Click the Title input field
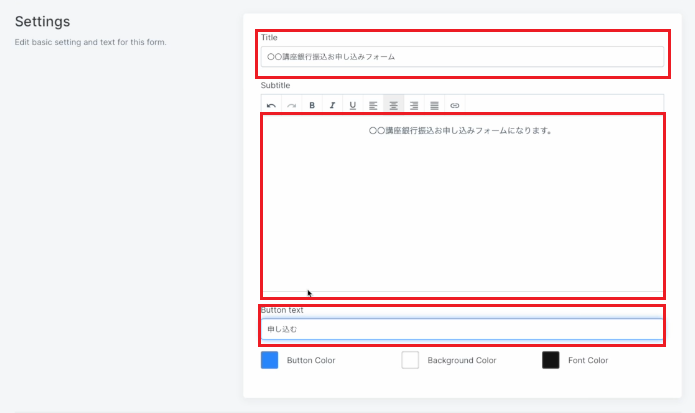 462,57
